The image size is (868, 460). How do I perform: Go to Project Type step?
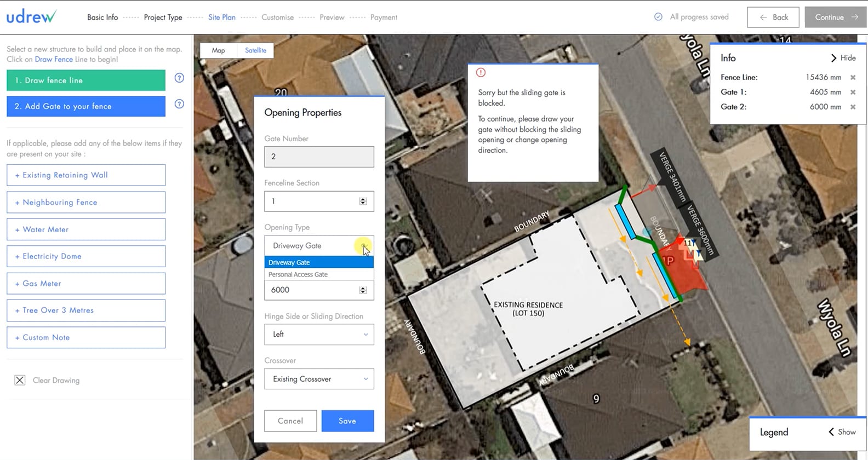[163, 17]
